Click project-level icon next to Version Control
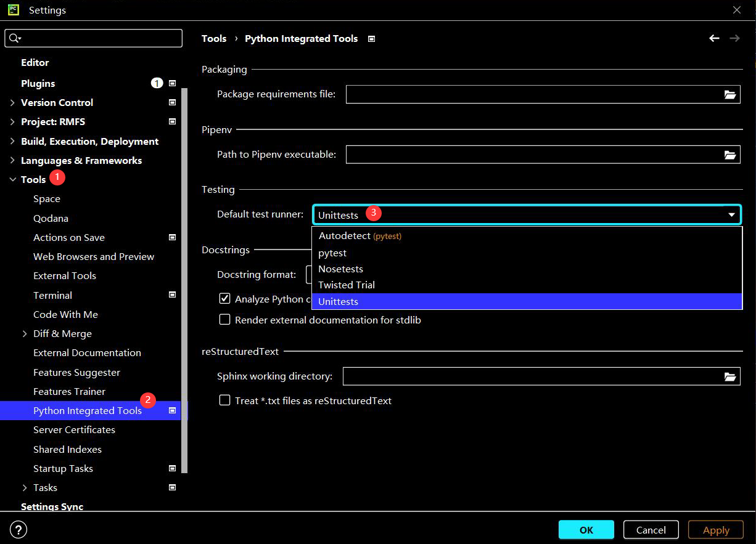 [x=173, y=103]
